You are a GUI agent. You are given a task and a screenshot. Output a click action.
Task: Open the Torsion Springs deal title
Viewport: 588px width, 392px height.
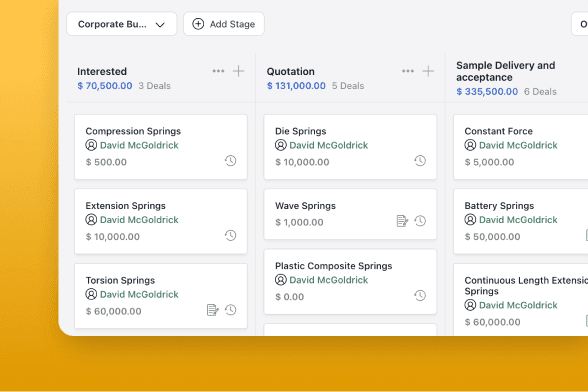tap(120, 281)
